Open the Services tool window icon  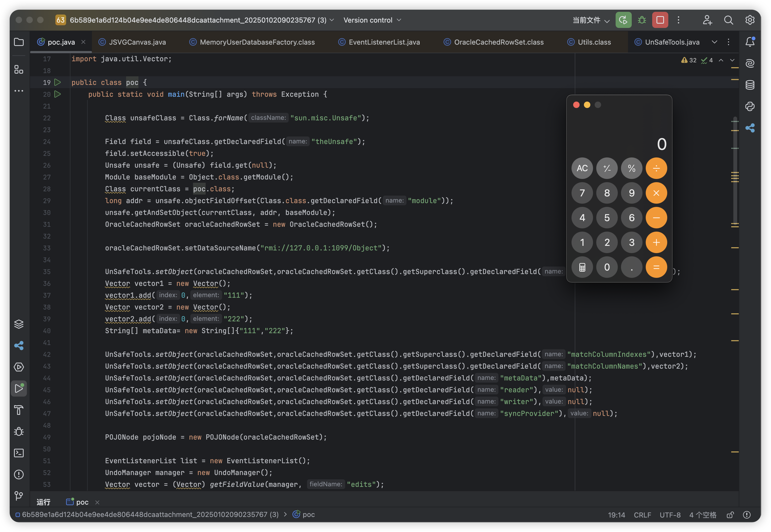(x=19, y=367)
